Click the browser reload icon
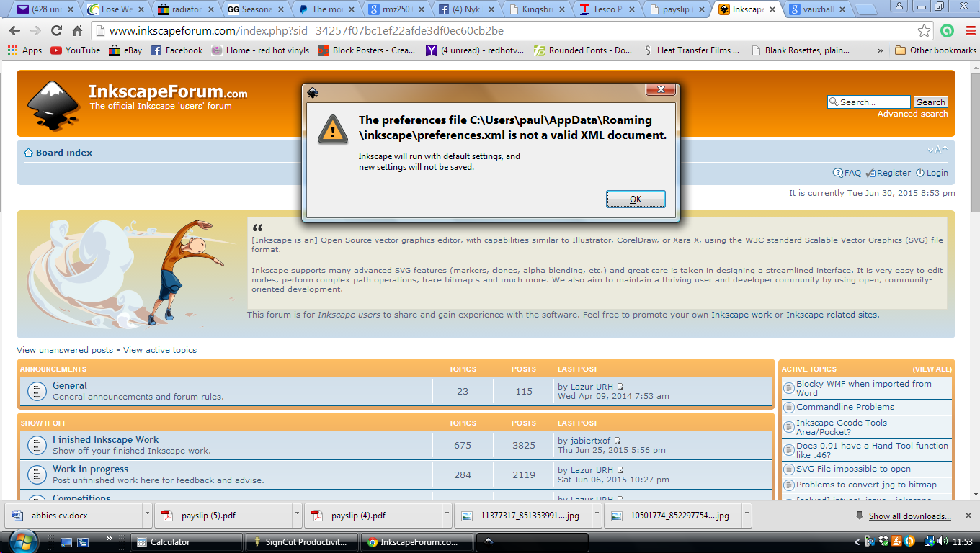Image resolution: width=980 pixels, height=553 pixels. click(56, 31)
